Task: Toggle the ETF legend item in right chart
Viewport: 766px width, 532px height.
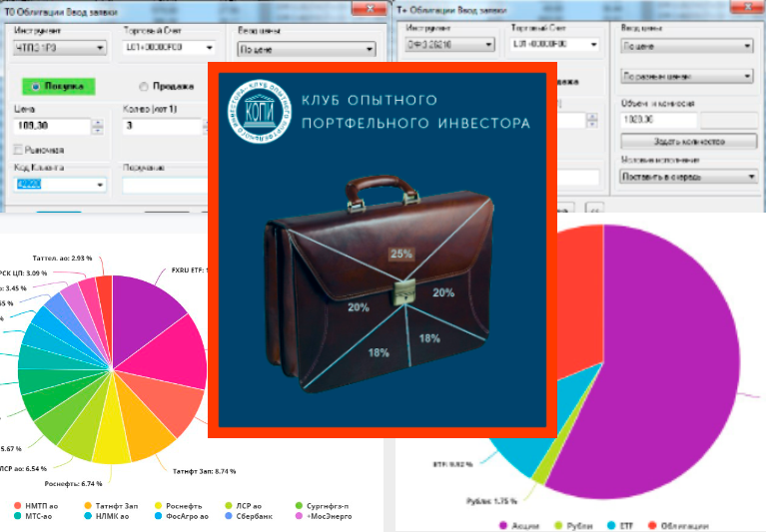Action: pyautogui.click(x=620, y=526)
